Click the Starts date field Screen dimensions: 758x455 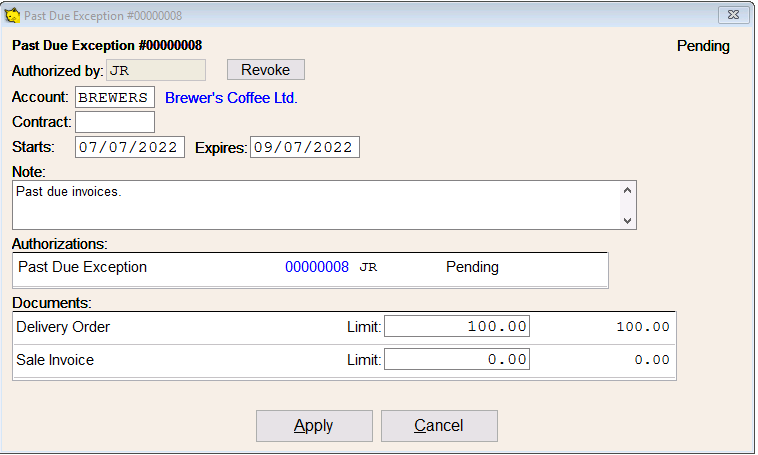130,147
